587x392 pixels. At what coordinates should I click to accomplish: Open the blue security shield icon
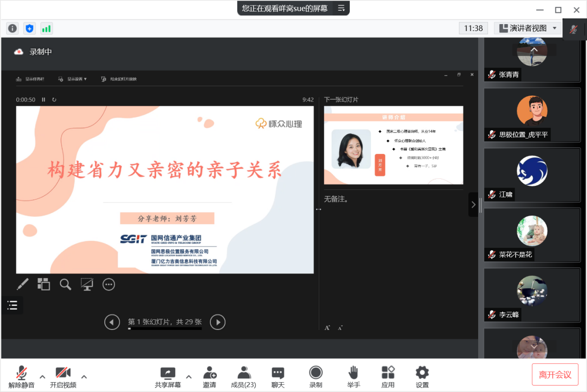(x=30, y=28)
